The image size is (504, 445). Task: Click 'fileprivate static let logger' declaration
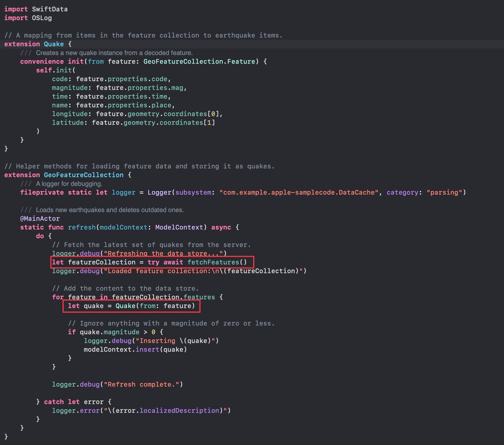78,192
